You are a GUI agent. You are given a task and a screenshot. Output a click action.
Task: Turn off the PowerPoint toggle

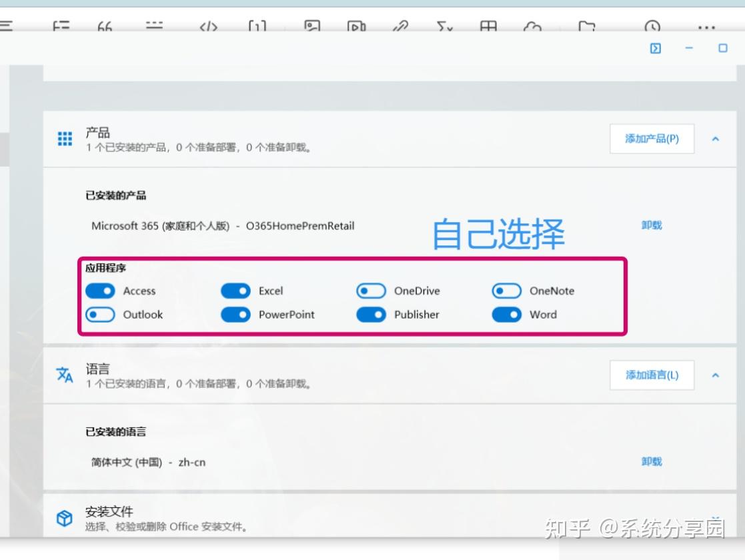(x=235, y=315)
